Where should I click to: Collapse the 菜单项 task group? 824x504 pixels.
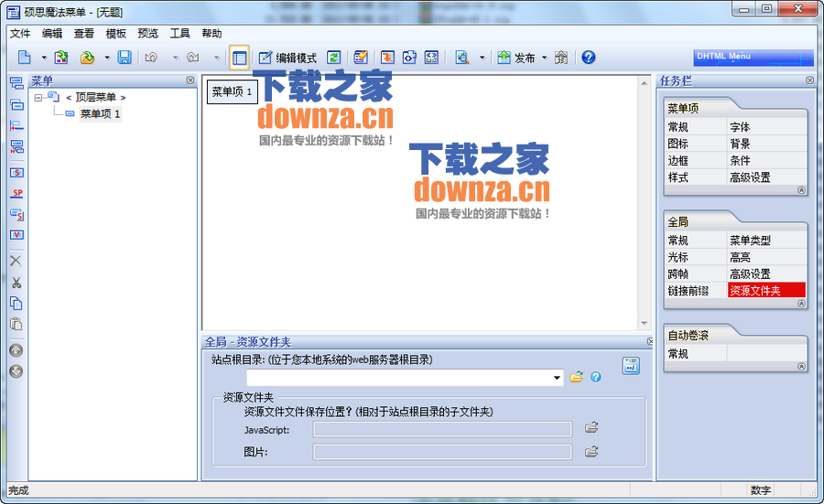(801, 190)
